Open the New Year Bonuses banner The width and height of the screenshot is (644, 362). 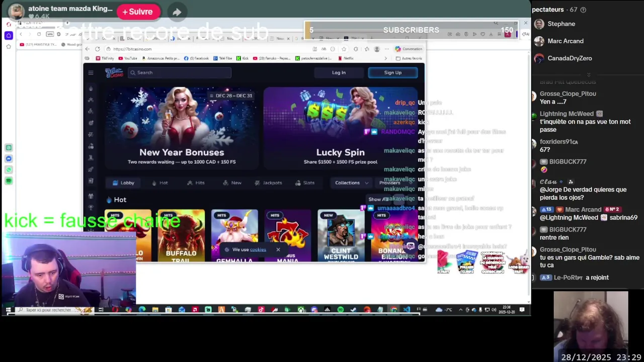tap(182, 128)
